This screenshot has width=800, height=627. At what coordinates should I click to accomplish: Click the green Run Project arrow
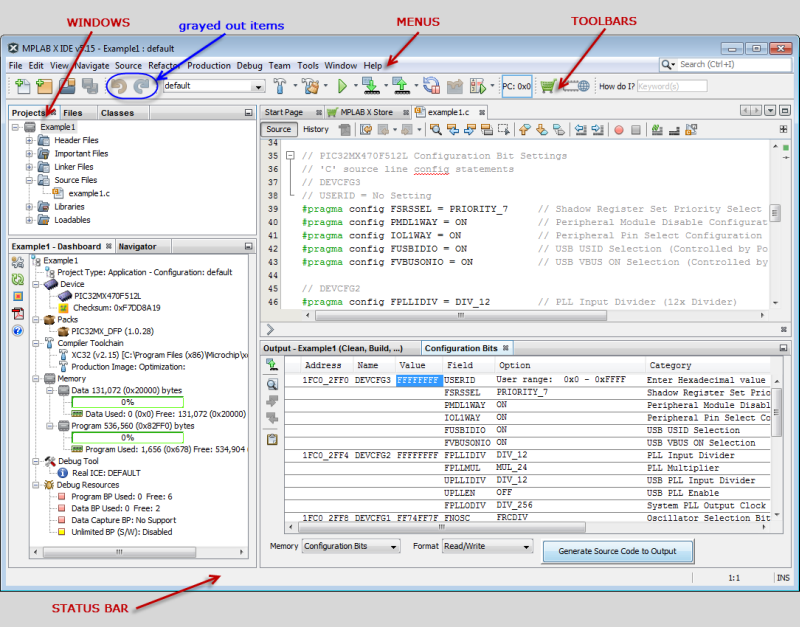(x=342, y=87)
